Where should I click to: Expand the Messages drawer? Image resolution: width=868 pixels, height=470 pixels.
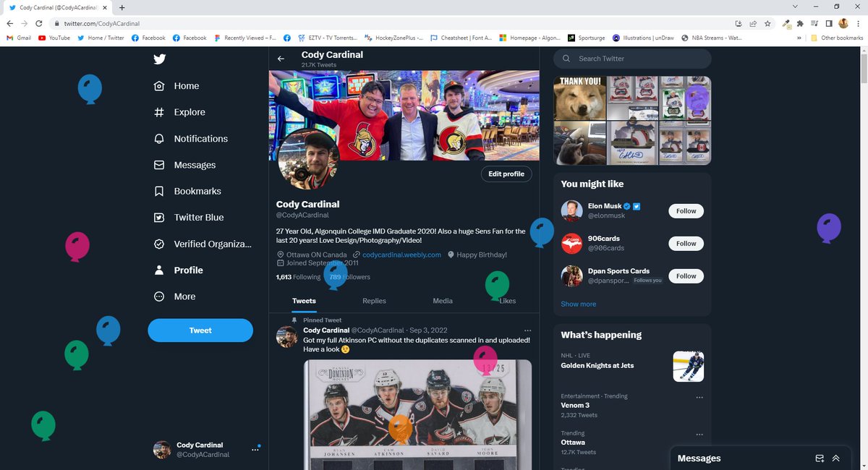point(835,458)
